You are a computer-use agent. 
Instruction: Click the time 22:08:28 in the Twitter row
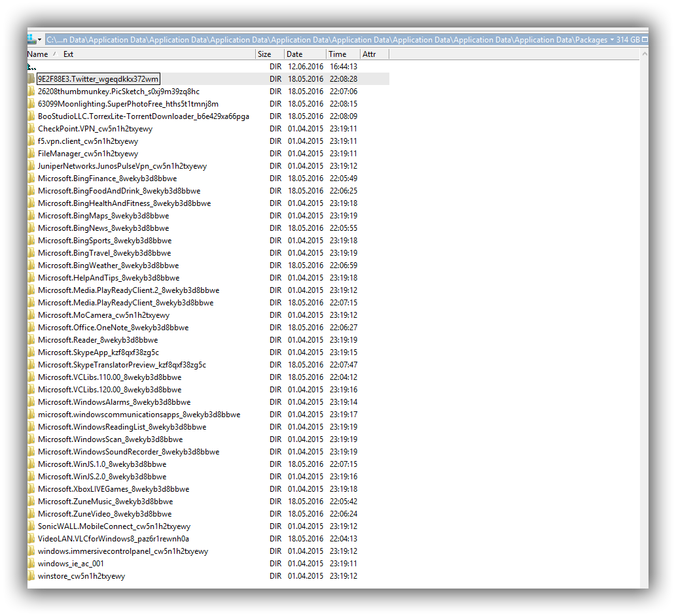pos(344,79)
